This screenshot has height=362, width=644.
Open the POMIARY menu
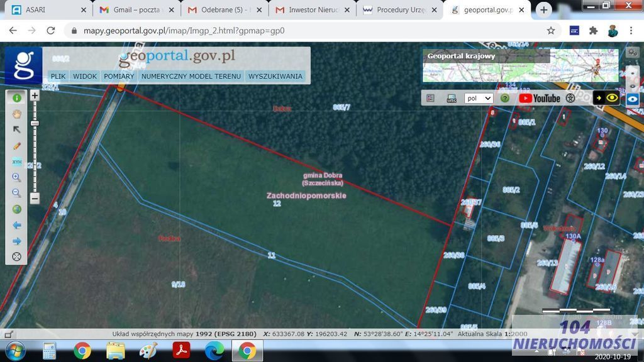point(119,76)
